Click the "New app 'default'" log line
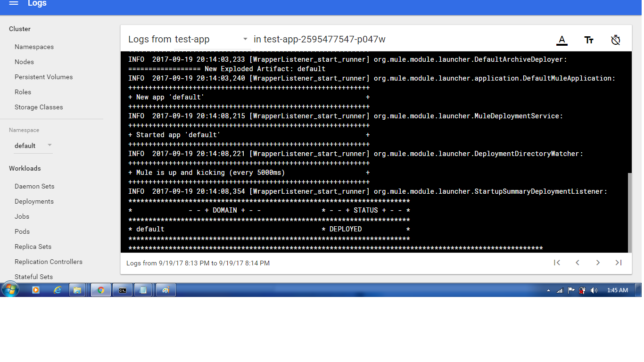 click(249, 97)
